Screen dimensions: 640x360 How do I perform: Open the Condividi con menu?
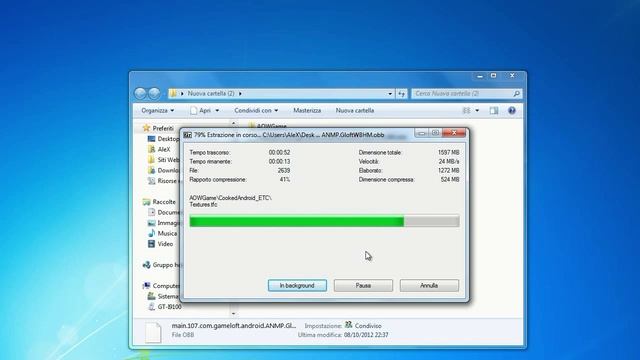pyautogui.click(x=256, y=111)
